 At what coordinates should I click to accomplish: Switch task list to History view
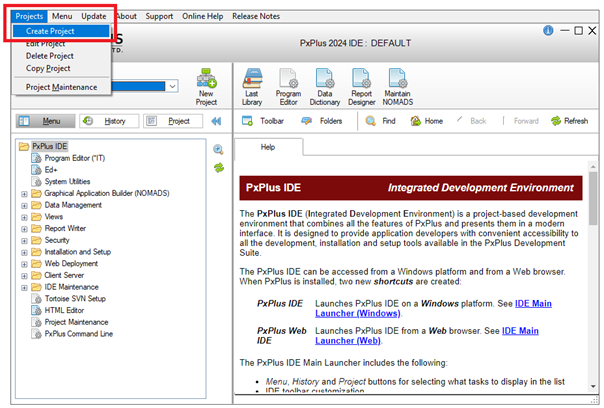click(x=107, y=121)
